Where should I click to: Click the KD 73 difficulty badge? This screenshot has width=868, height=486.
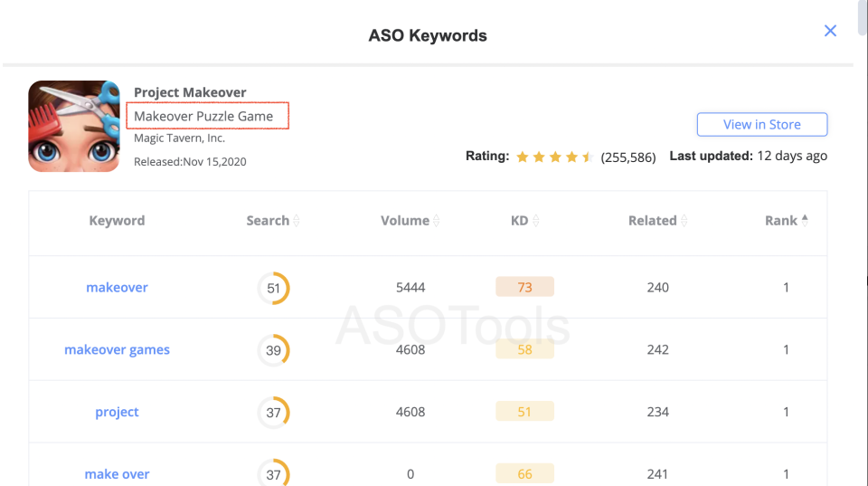tap(524, 288)
